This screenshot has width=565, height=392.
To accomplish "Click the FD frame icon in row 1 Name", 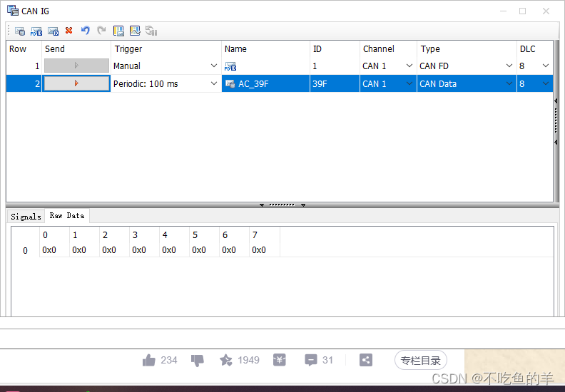I will pyautogui.click(x=230, y=66).
